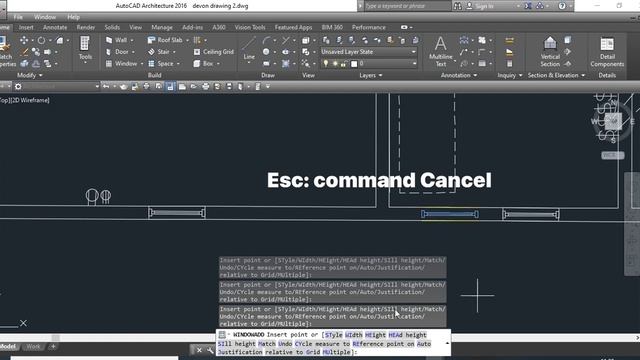Choose WIdth option in command line

[x=353, y=335]
